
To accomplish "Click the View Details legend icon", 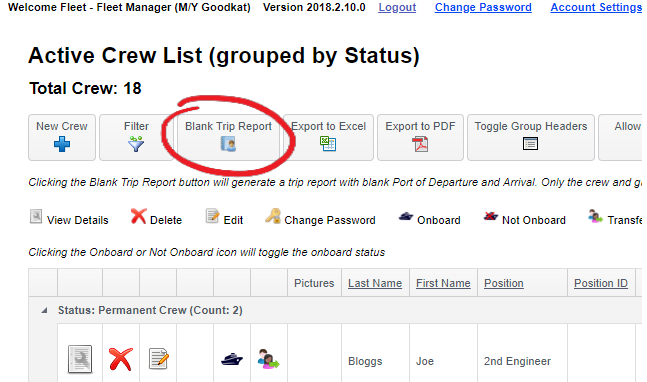I will pos(36,217).
